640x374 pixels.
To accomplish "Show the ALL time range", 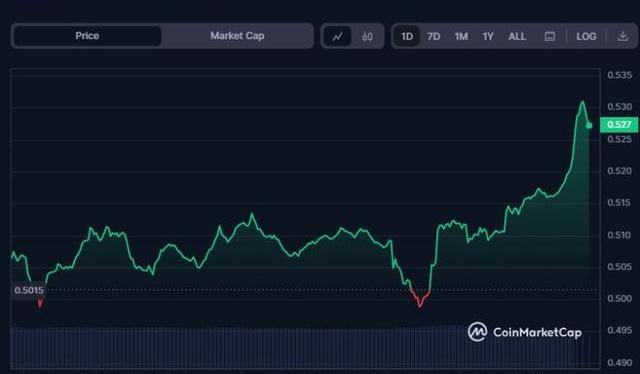I will click(517, 37).
